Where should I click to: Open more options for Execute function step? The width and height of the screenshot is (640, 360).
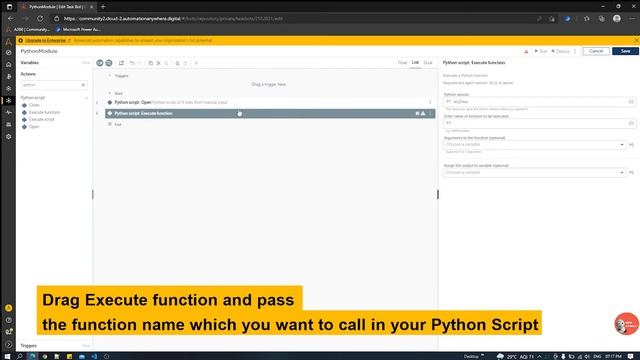point(430,113)
